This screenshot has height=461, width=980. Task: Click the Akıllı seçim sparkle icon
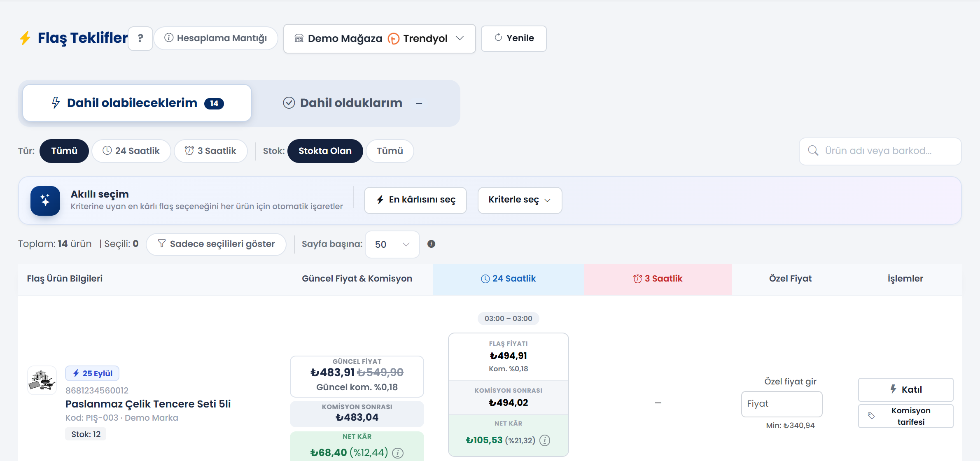coord(45,200)
